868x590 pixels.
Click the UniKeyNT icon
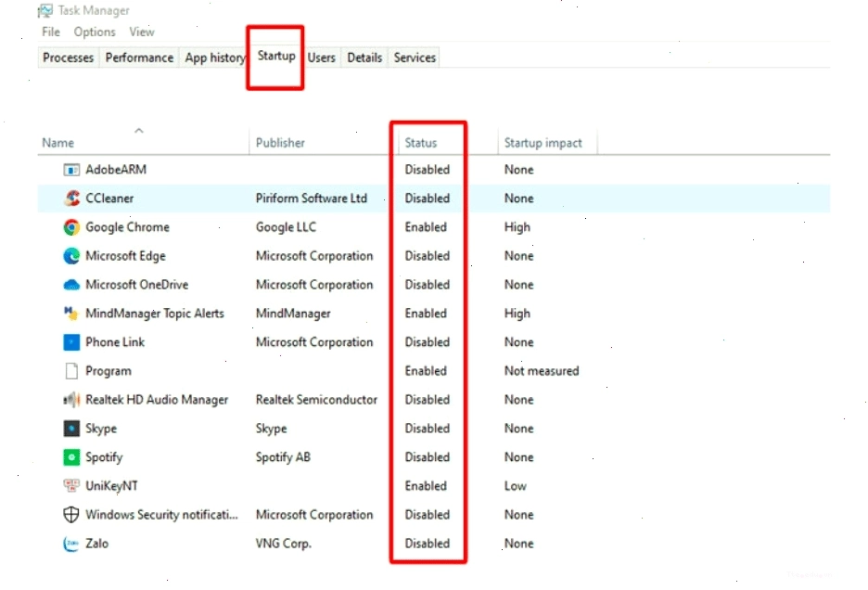point(71,486)
